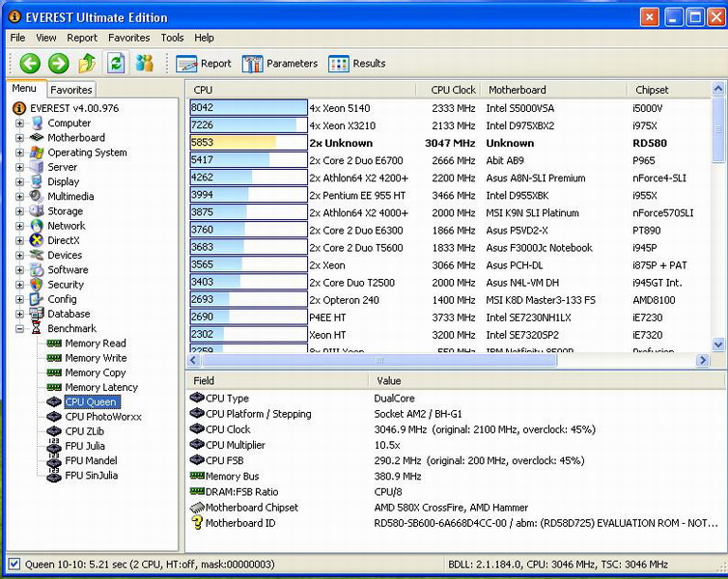Select the Software tree icon
Viewport: 728px width, 579px height.
(x=37, y=269)
